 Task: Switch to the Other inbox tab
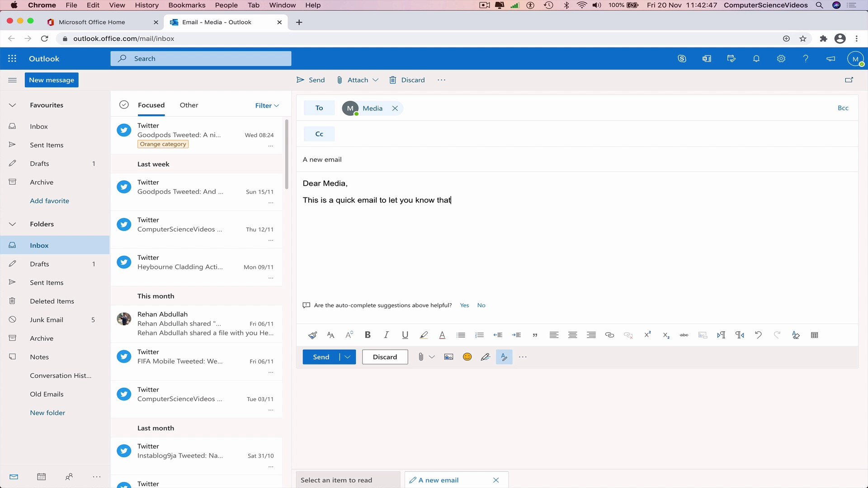click(189, 105)
